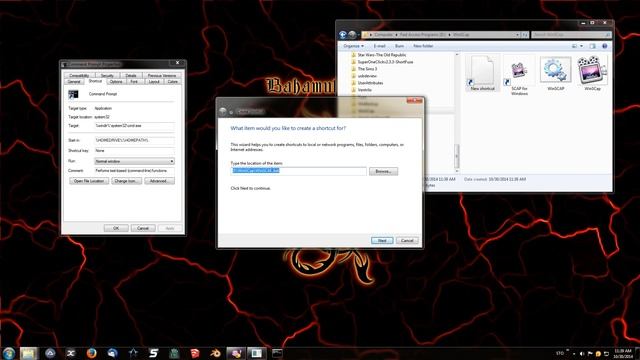Open the Details tab in Properties
Image resolution: width=640 pixels, height=360 pixels.
(x=131, y=76)
